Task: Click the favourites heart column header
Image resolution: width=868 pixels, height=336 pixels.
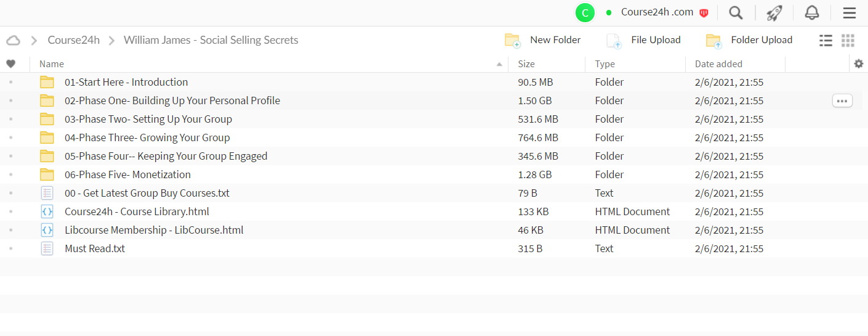Action: click(10, 64)
